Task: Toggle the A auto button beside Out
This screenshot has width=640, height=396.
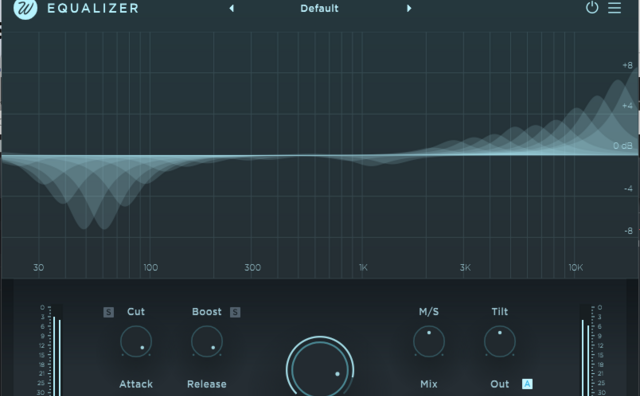Action: pos(527,384)
